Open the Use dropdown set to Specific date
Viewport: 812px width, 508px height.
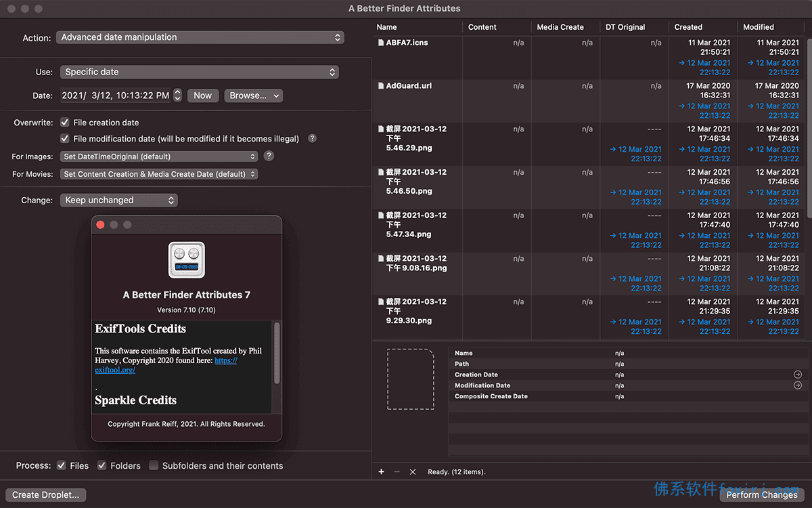tap(200, 72)
